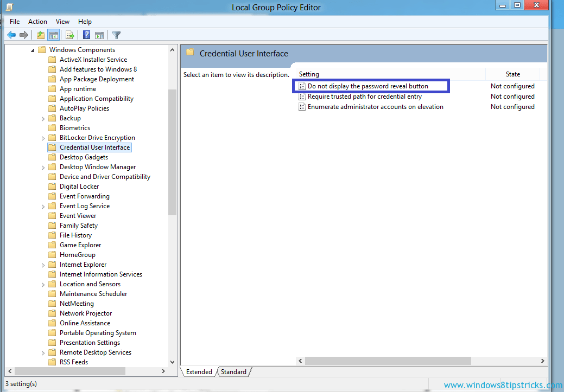
Task: Collapse the Windows Components node
Action: click(33, 49)
